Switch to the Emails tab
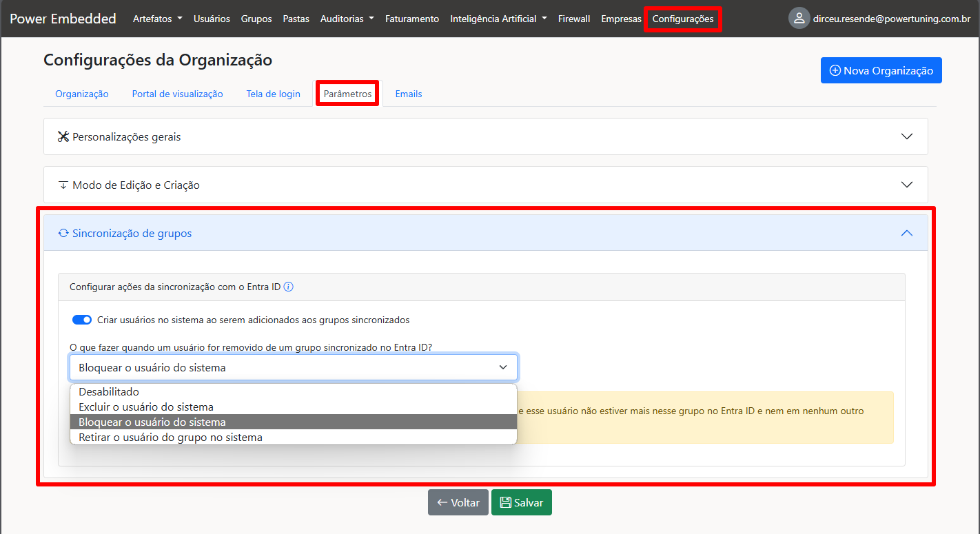This screenshot has height=534, width=980. coord(408,94)
